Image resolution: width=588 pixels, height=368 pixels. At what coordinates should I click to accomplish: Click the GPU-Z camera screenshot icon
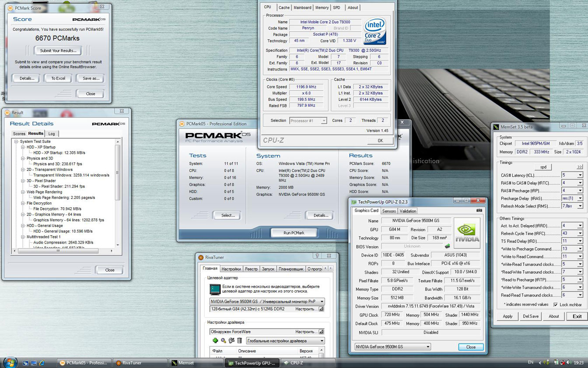[x=479, y=210]
